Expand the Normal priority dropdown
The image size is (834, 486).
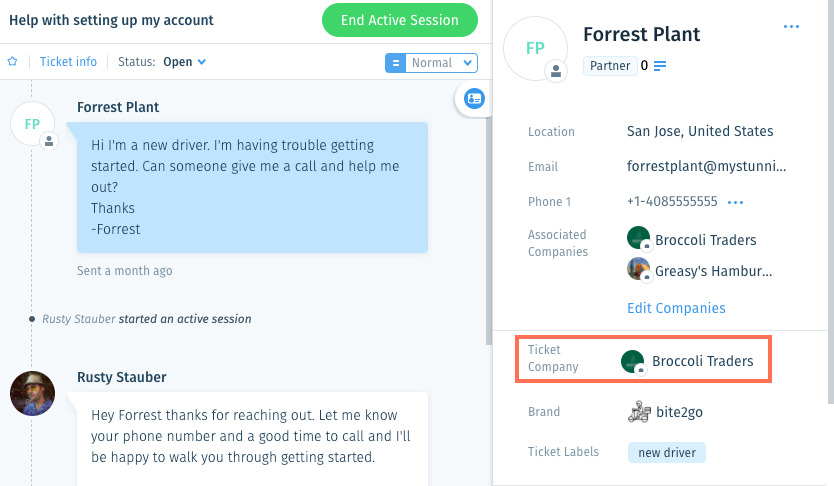(x=441, y=63)
